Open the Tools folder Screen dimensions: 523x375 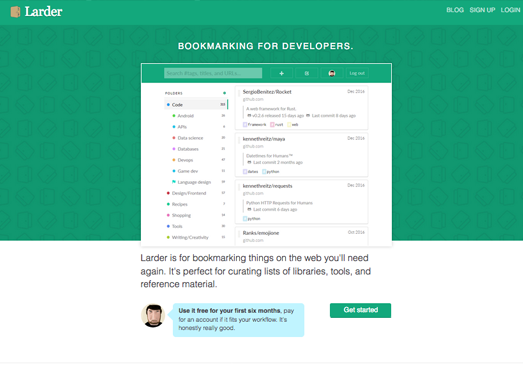click(x=177, y=226)
